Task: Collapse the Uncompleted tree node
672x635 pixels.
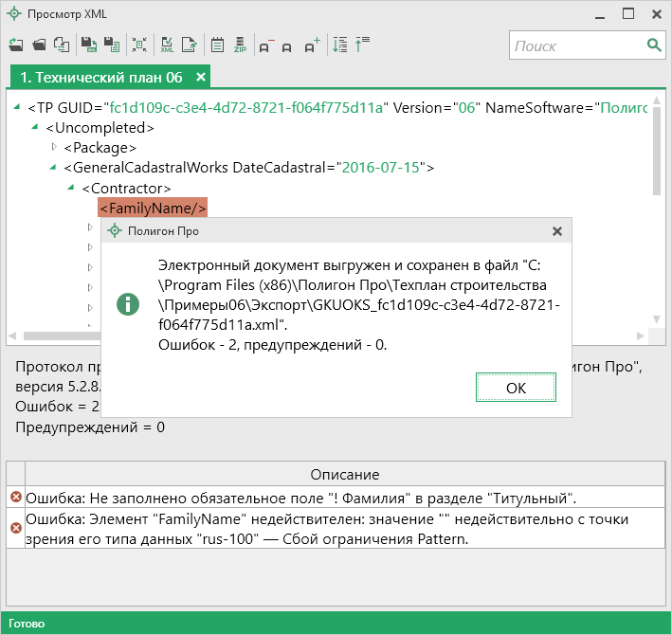Action: [x=35, y=127]
